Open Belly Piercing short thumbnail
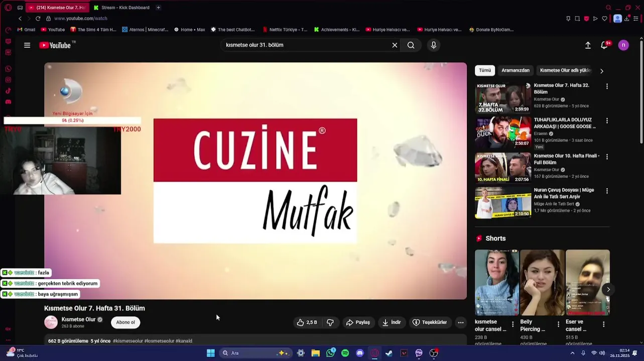The width and height of the screenshot is (644, 361). 542,282
